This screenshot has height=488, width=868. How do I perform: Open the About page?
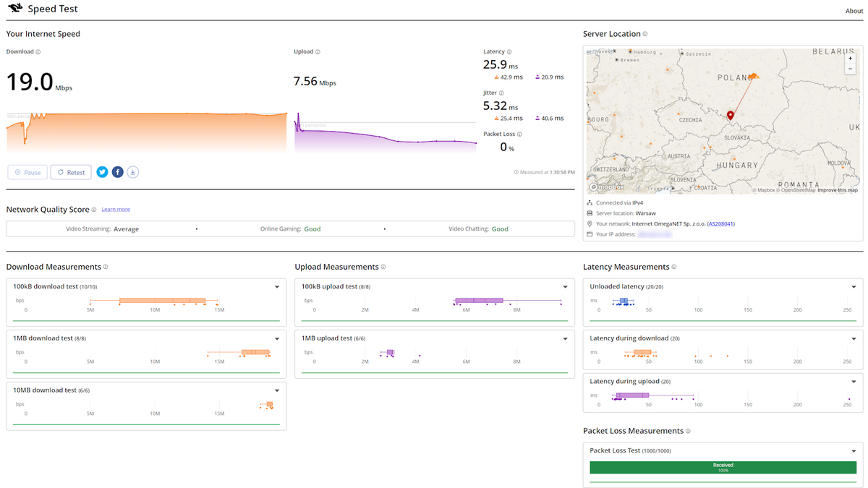[854, 11]
